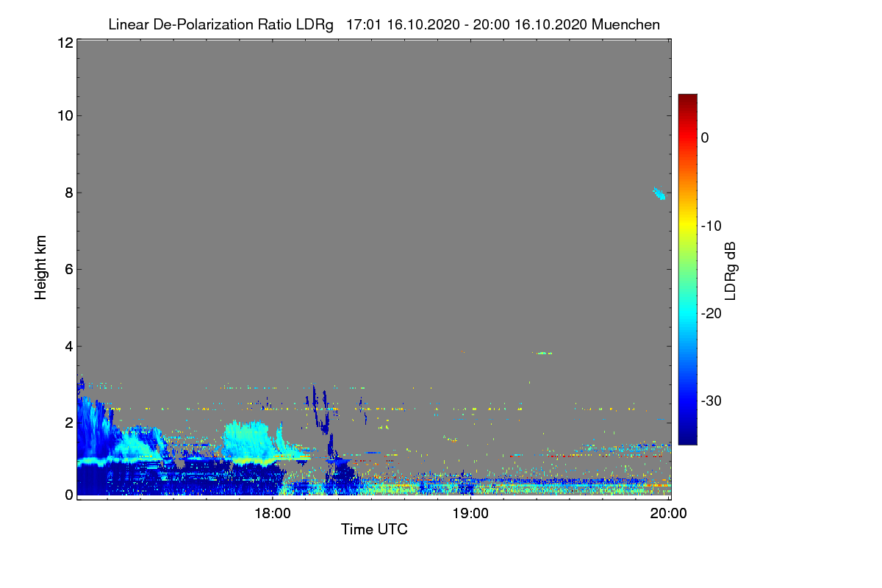Click the 12 km height tick label

pyautogui.click(x=64, y=43)
